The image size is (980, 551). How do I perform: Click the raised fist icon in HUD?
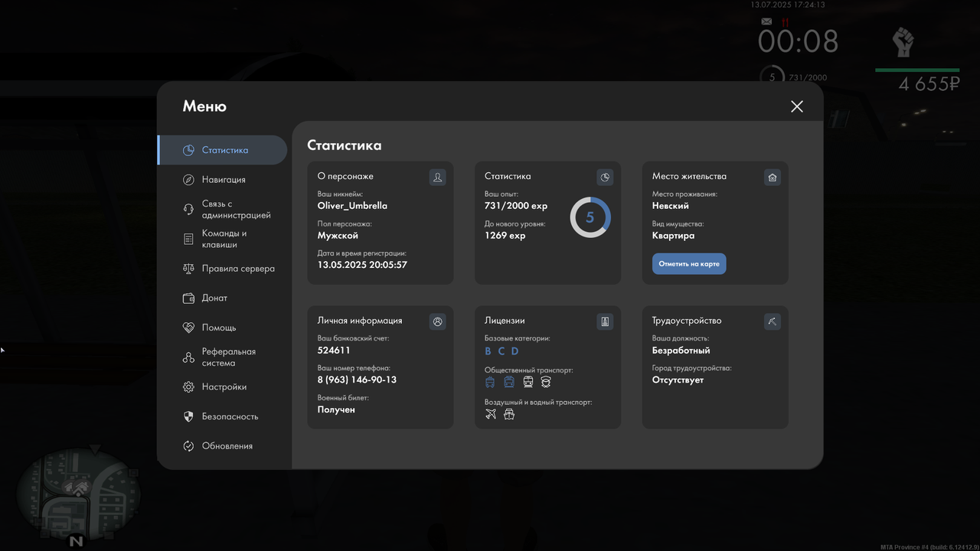pyautogui.click(x=903, y=41)
